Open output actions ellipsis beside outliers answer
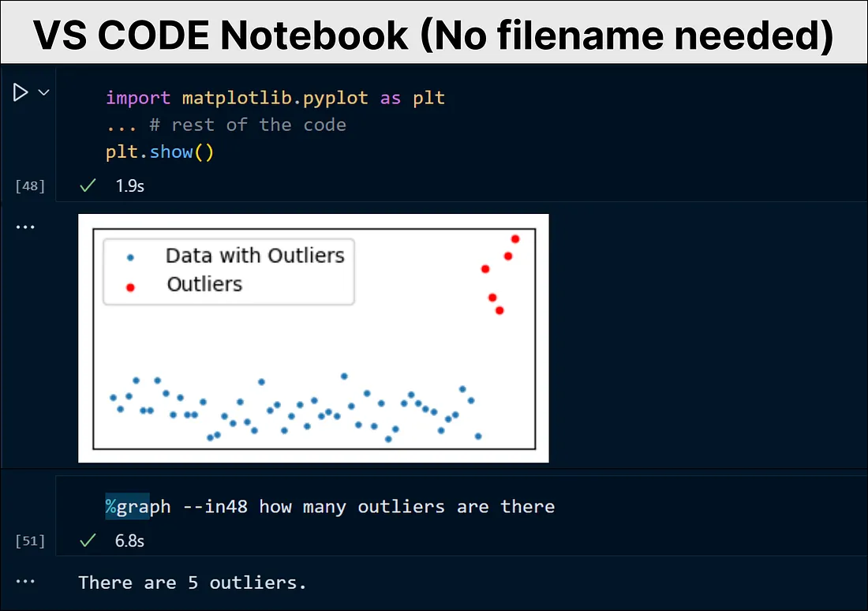868x611 pixels. 25,582
